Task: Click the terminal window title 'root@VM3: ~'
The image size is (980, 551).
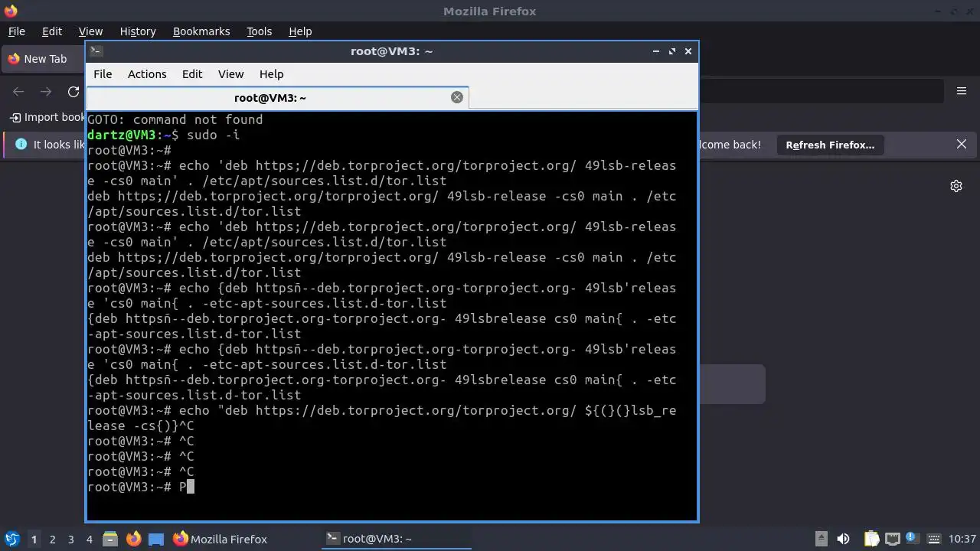Action: point(391,51)
